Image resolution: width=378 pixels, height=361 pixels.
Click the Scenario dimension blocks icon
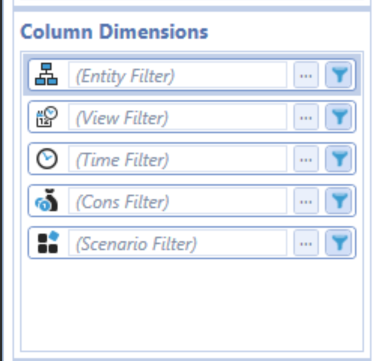[48, 242]
